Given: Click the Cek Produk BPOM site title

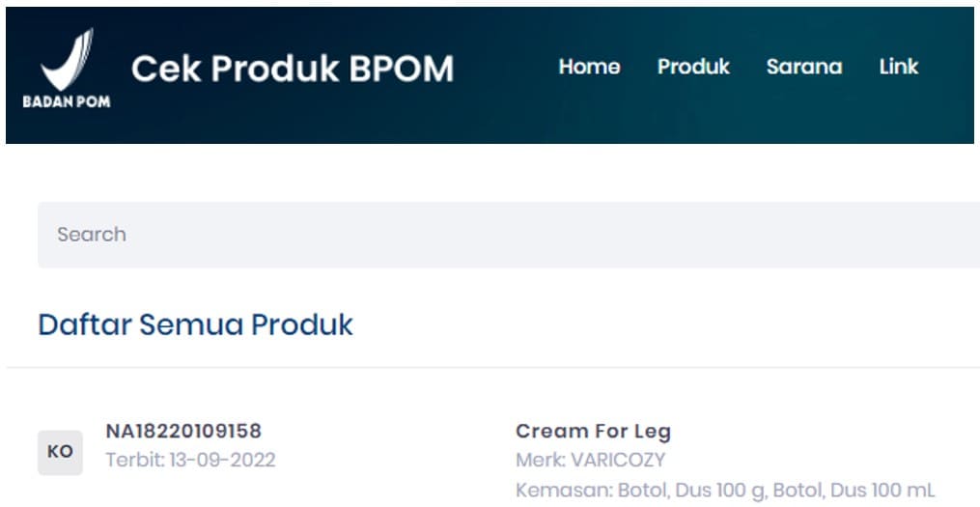Looking at the screenshot, I should pyautogui.click(x=293, y=69).
